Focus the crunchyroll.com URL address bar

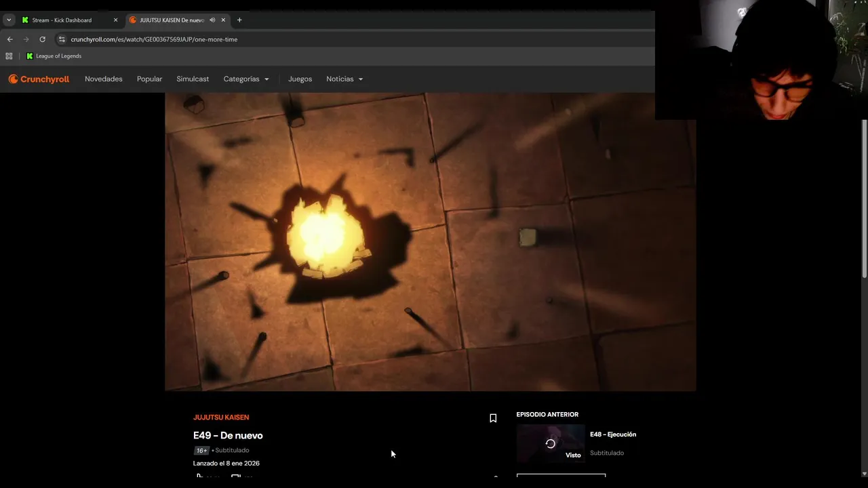point(353,39)
